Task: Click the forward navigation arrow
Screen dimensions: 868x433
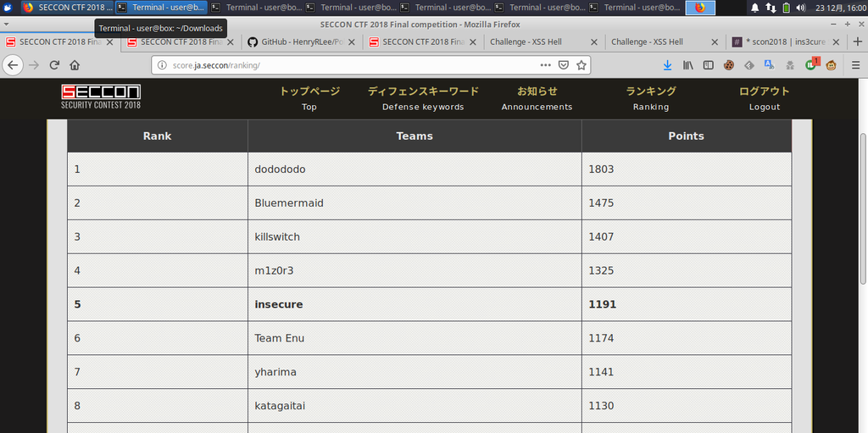Action: coord(34,65)
